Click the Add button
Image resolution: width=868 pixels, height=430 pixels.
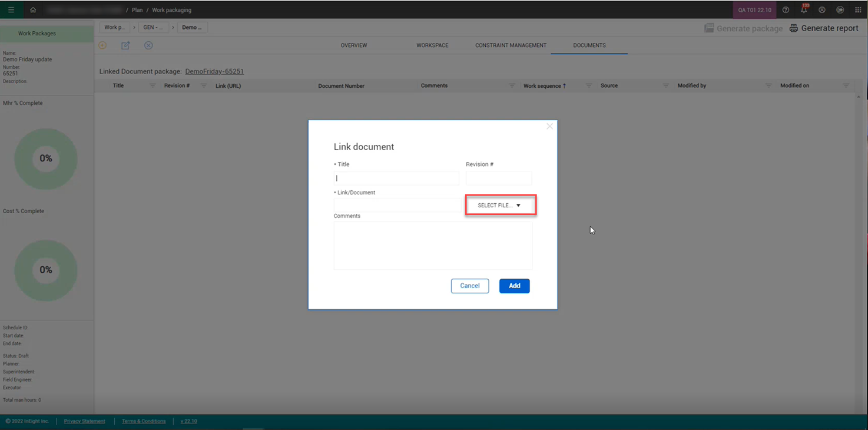(515, 286)
